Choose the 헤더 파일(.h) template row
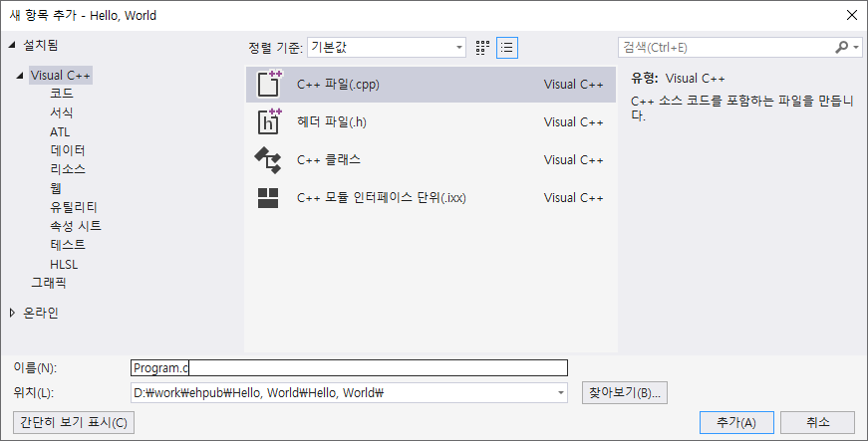 point(431,121)
